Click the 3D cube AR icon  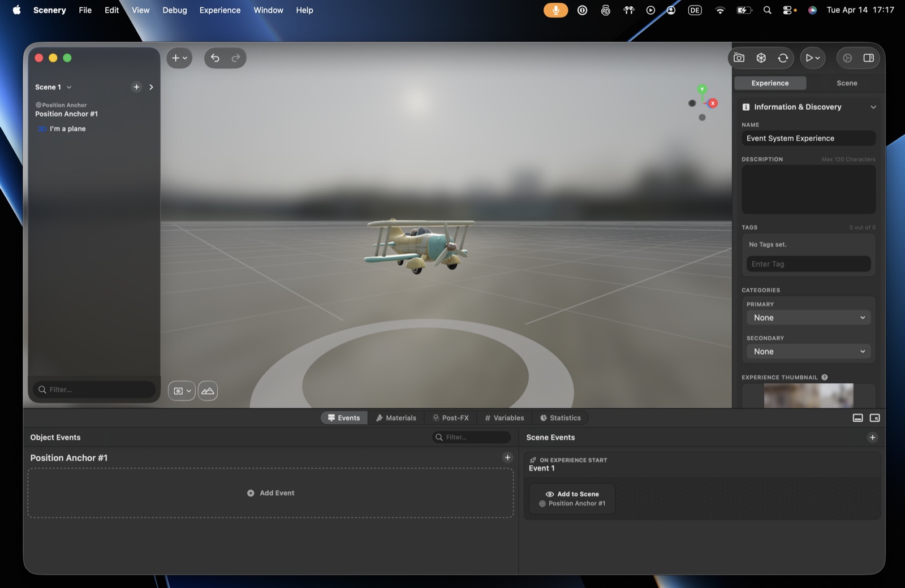(x=761, y=58)
